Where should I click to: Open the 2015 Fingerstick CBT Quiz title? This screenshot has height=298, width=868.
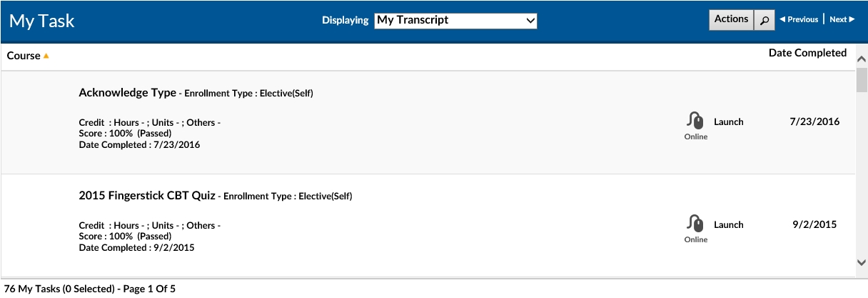[147, 196]
